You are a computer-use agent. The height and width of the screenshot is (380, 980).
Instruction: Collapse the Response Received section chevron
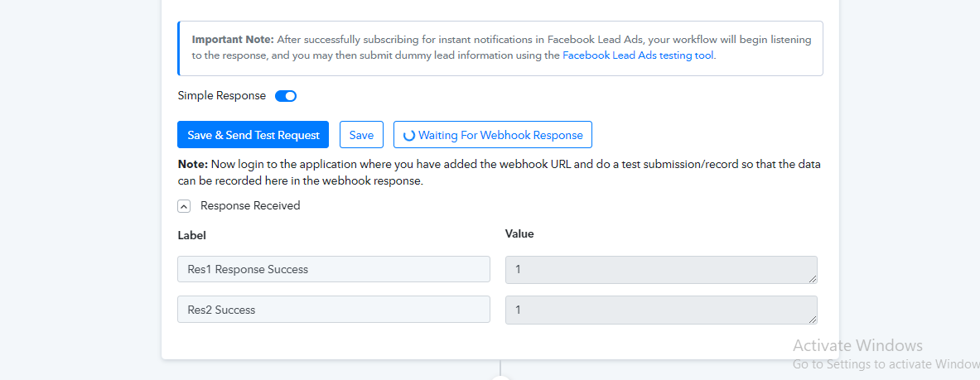(x=184, y=206)
